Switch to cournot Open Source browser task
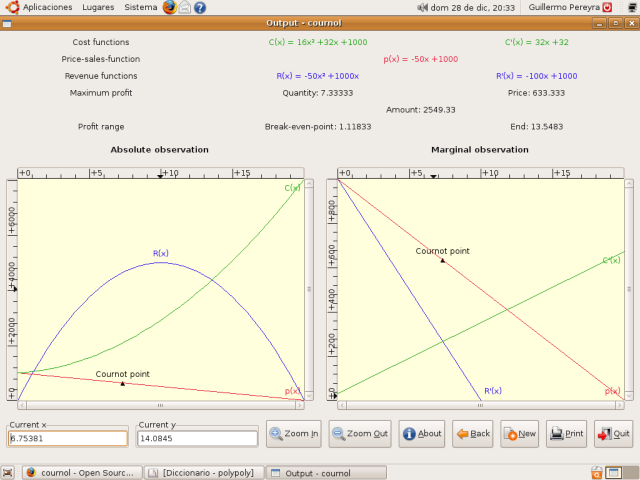This screenshot has height=480, width=640. 82,473
